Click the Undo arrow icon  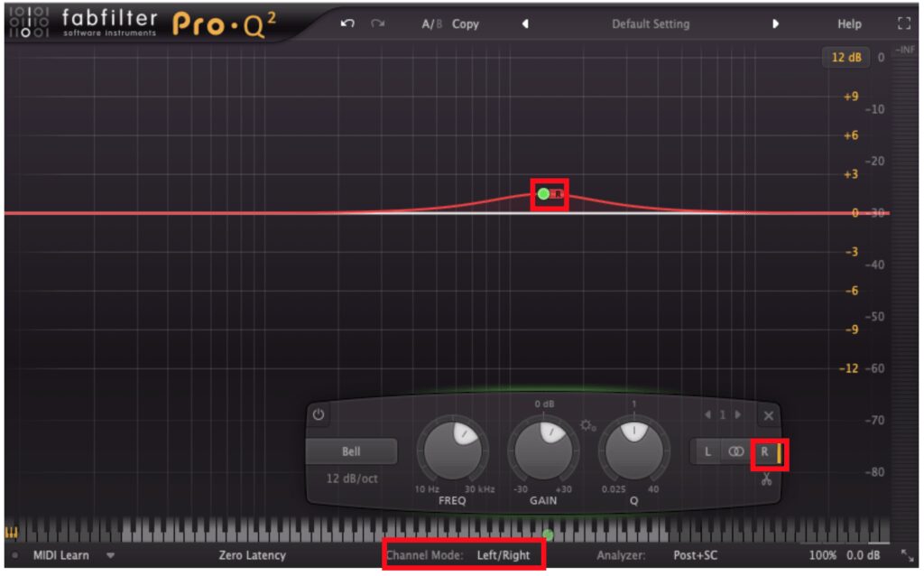click(x=347, y=23)
